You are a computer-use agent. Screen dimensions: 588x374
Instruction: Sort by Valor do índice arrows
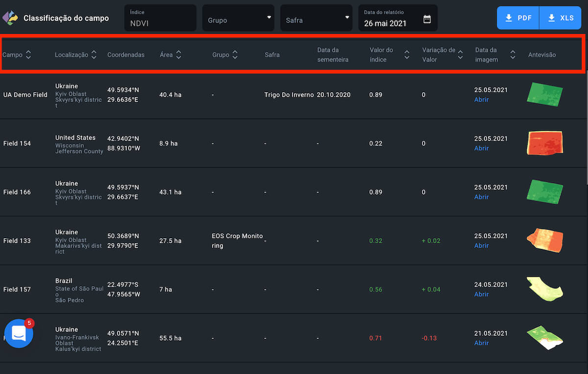click(407, 55)
